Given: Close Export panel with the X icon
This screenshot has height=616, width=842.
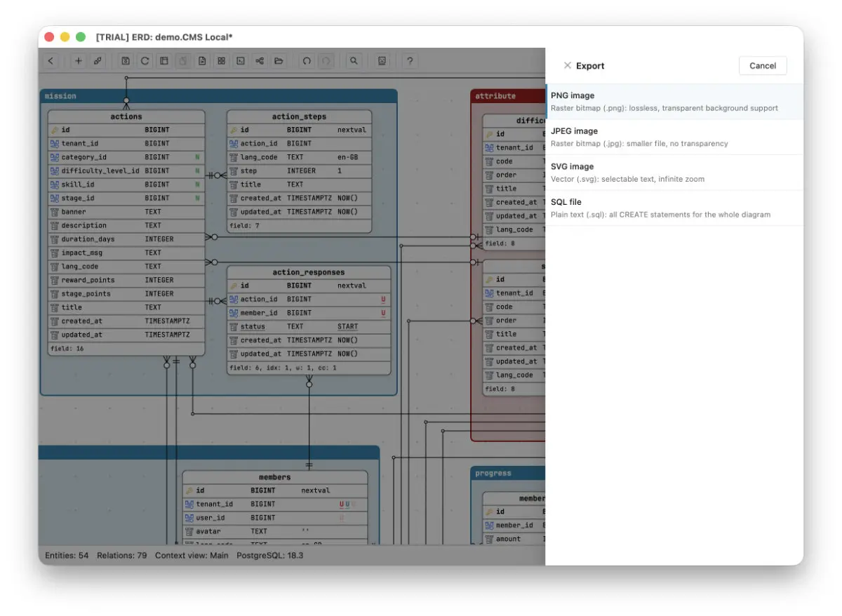Looking at the screenshot, I should point(568,65).
